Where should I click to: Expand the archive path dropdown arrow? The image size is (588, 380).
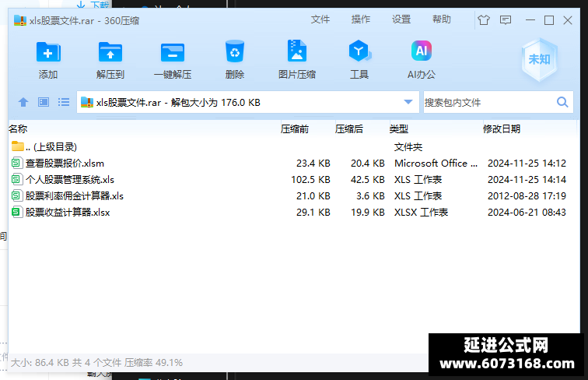click(x=408, y=102)
